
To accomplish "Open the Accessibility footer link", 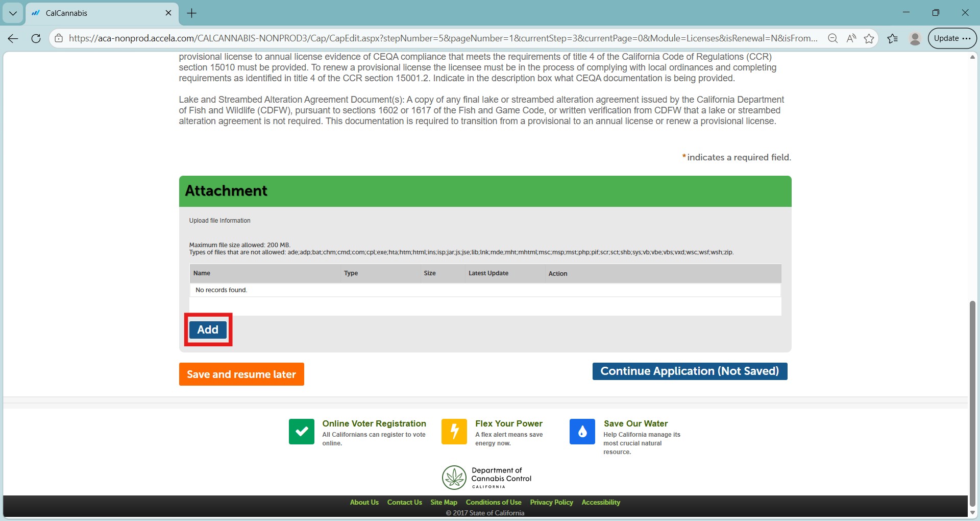I will (x=601, y=503).
